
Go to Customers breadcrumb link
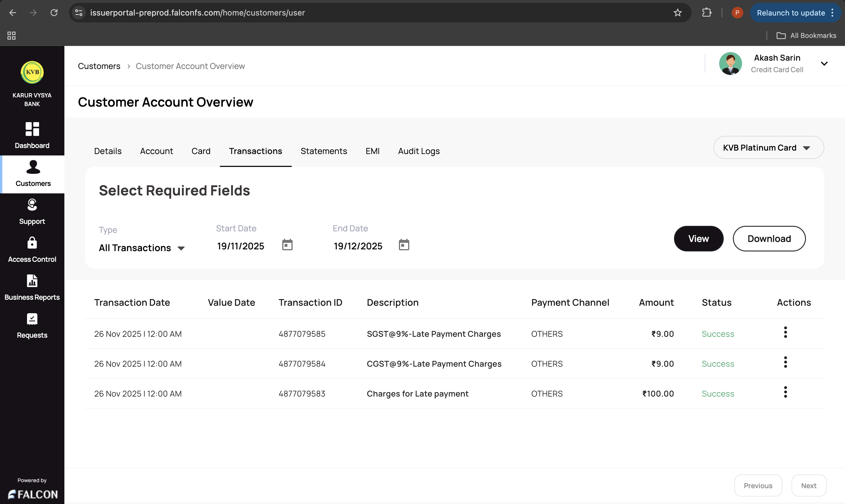[99, 66]
